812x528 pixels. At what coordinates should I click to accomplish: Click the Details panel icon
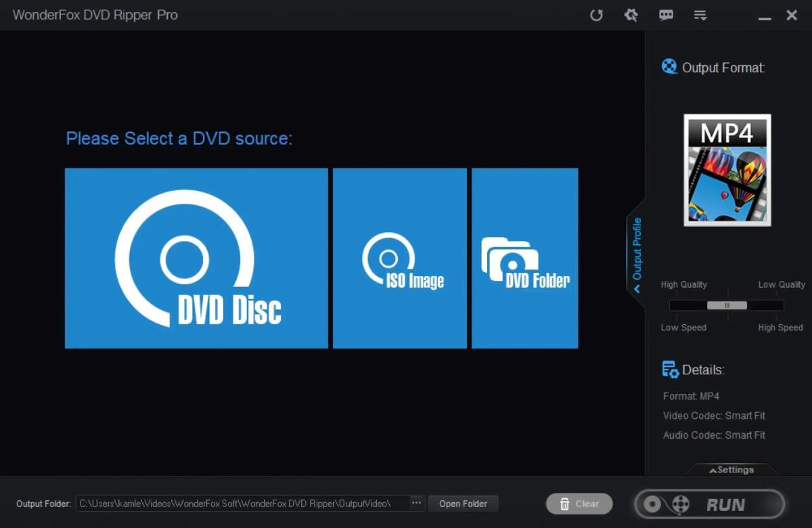pos(670,370)
